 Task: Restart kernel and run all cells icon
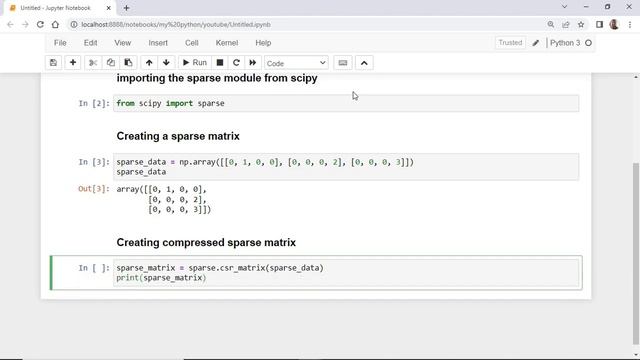(x=253, y=63)
